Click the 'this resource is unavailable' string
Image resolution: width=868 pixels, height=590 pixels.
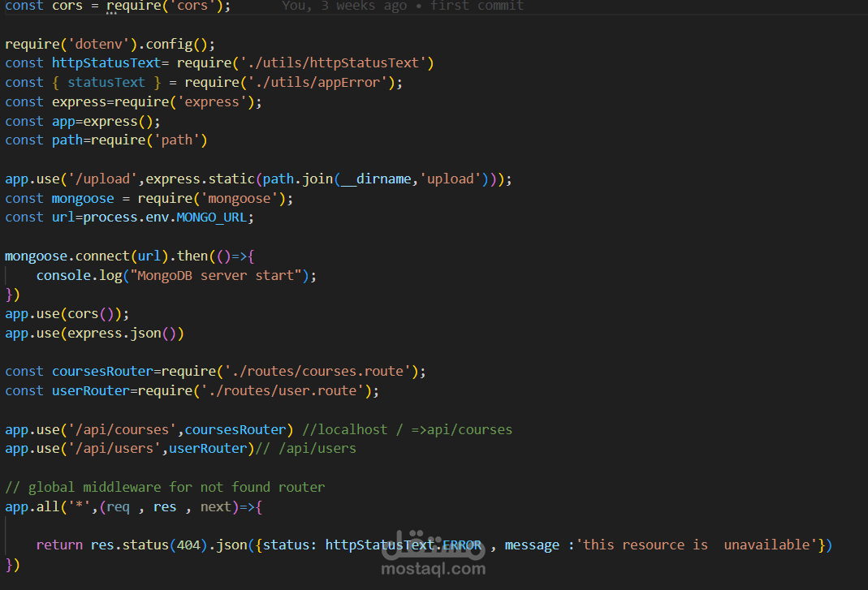(697, 545)
